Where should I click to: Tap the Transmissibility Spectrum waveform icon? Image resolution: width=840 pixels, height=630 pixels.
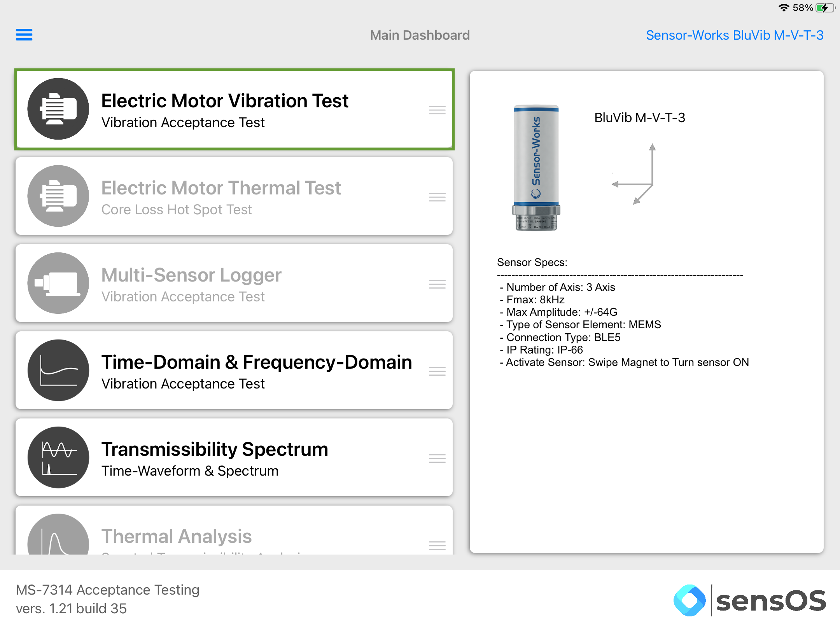[x=58, y=457]
